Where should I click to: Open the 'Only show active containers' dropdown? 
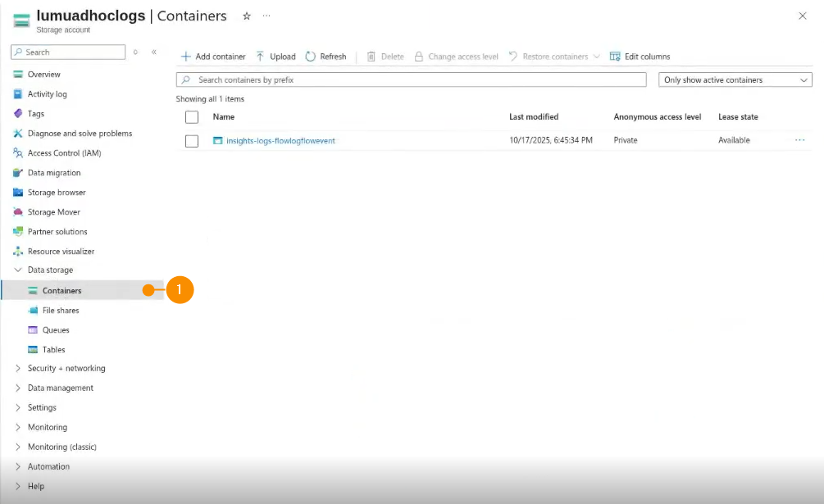(735, 79)
